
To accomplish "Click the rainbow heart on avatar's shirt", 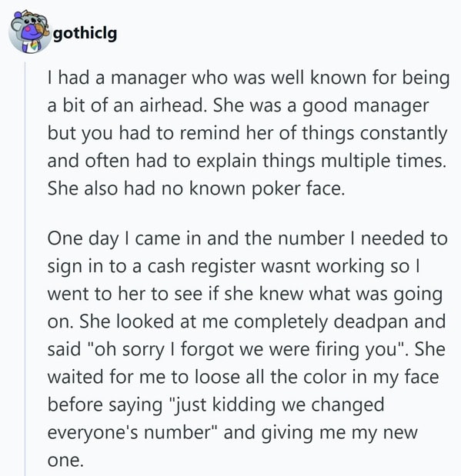I will [x=38, y=46].
